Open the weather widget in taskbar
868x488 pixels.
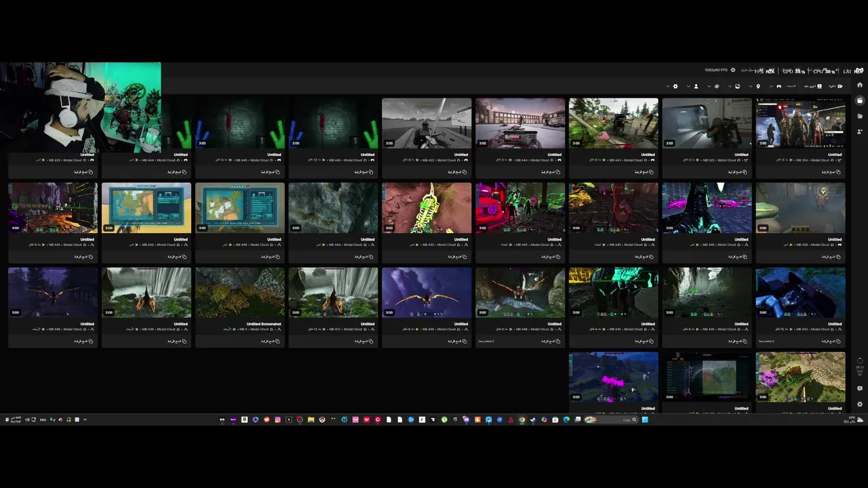pos(854,420)
